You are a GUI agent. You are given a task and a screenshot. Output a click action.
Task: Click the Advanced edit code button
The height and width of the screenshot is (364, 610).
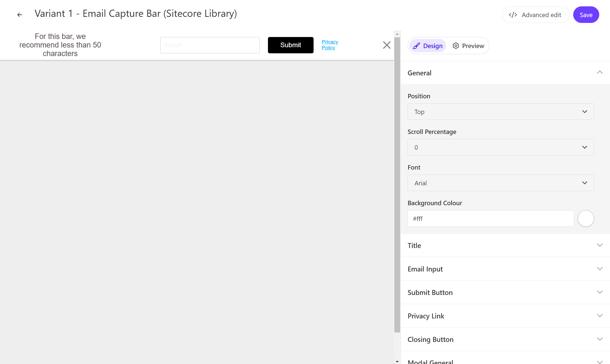tap(535, 15)
